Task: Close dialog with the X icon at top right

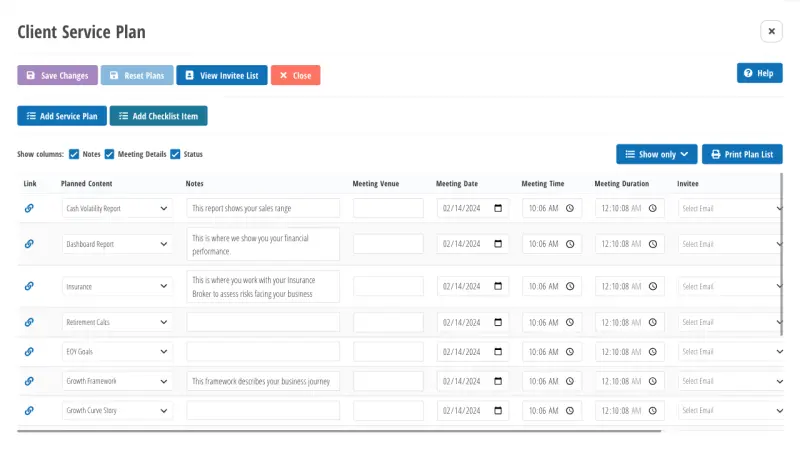Action: [771, 32]
